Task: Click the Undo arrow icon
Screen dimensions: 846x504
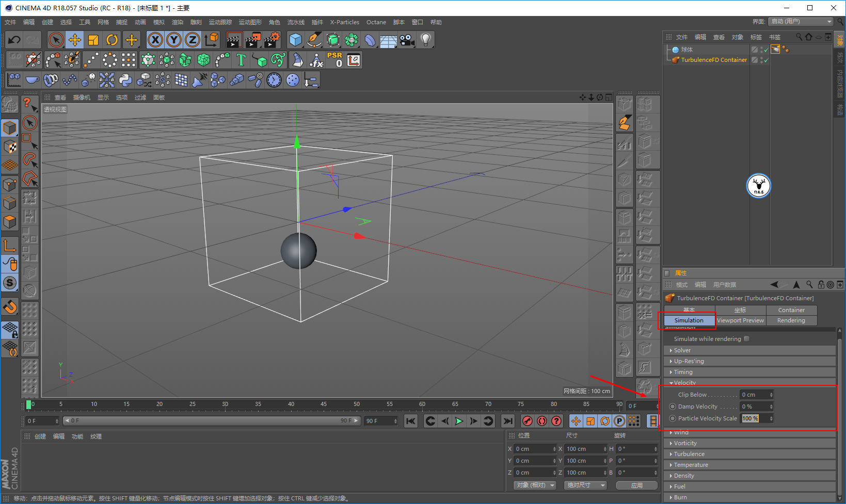Action: pyautogui.click(x=14, y=40)
